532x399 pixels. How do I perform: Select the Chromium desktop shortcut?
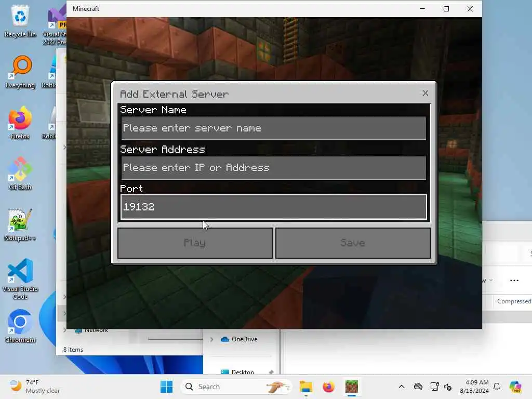click(x=20, y=326)
